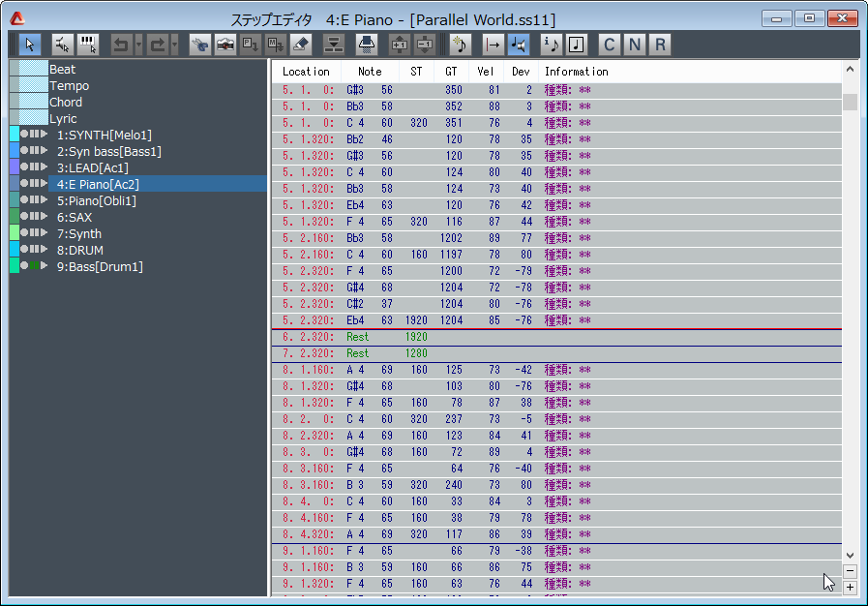Viewport: 868px width, 606px height.
Task: Click the blue hand tool icon
Action: click(x=200, y=45)
